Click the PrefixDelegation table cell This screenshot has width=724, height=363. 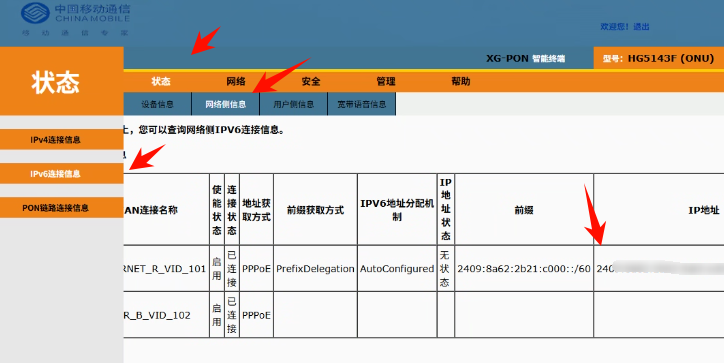click(315, 269)
